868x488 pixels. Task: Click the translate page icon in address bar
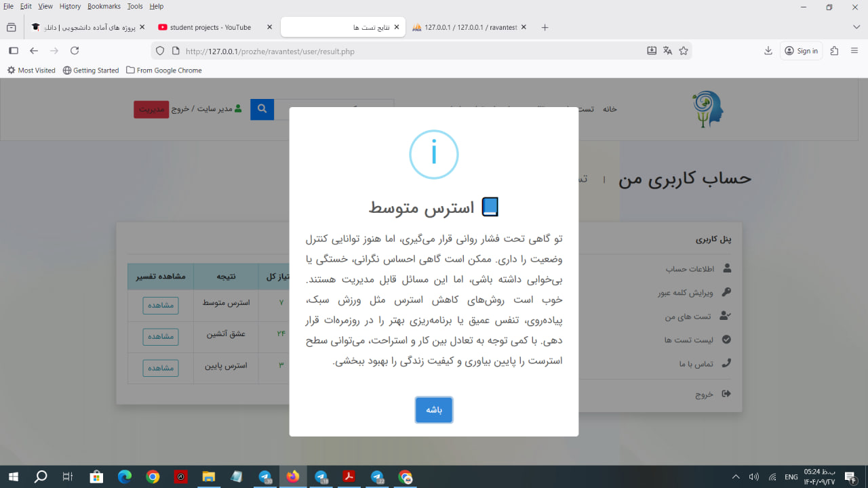pos(667,51)
